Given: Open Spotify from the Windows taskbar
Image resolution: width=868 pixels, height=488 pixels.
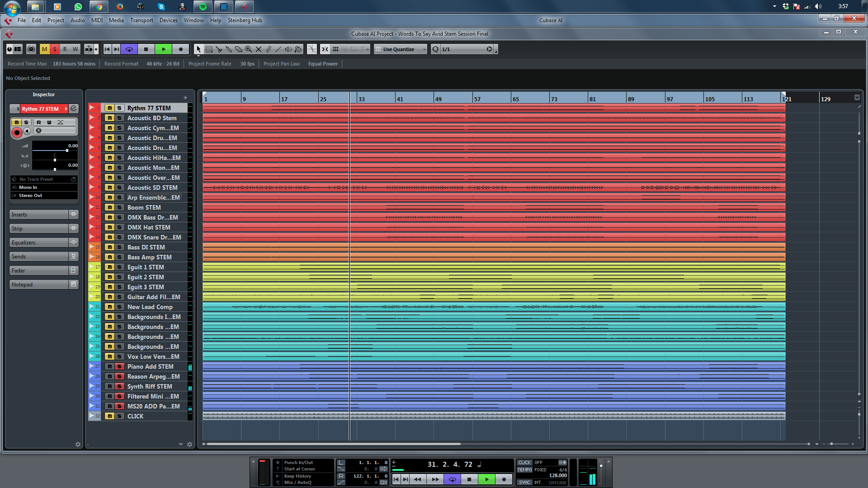Looking at the screenshot, I should 203,7.
